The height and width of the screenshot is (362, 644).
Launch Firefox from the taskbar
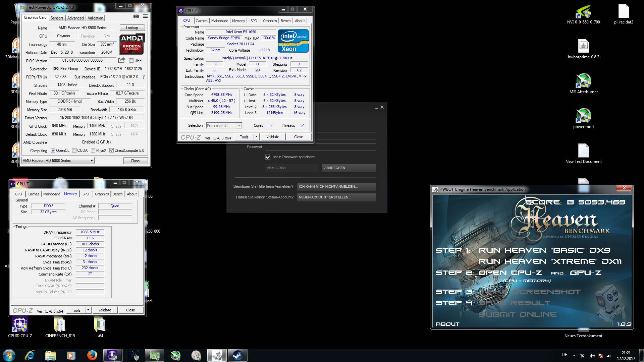[92, 355]
